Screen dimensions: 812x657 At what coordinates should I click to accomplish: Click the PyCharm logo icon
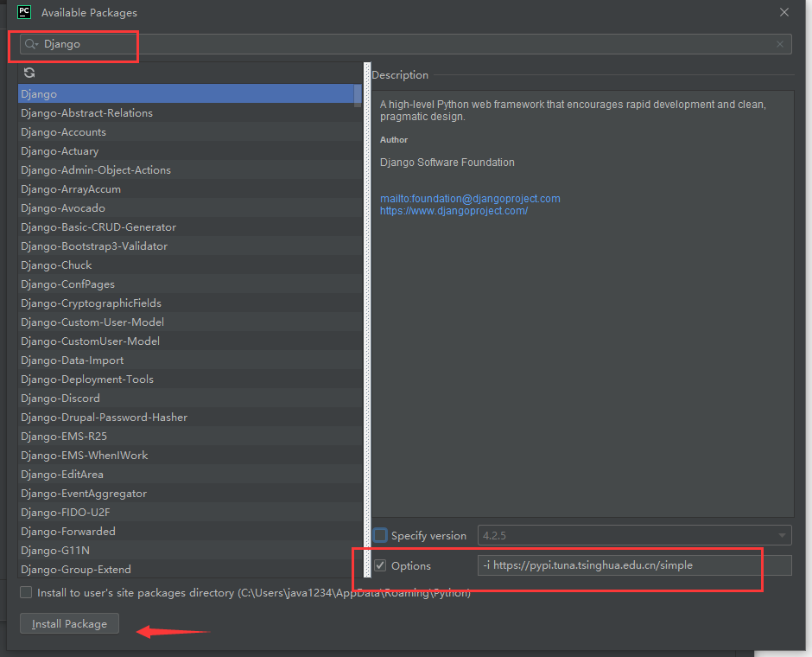pos(24,12)
